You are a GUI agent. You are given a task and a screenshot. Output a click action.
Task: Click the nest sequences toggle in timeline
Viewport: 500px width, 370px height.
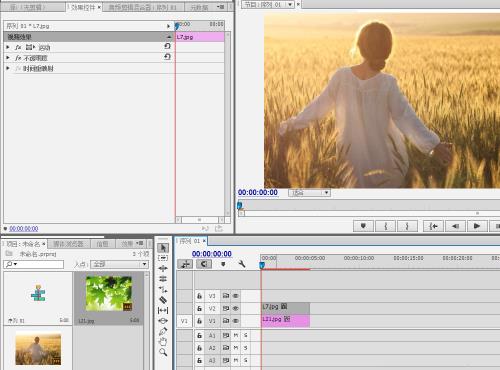(x=185, y=264)
